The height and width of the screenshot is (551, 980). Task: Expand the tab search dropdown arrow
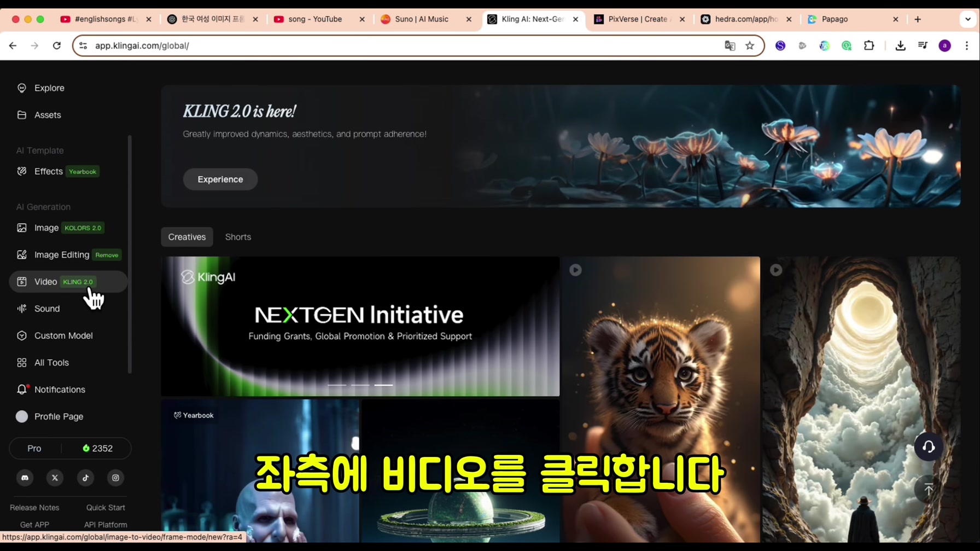(968, 19)
